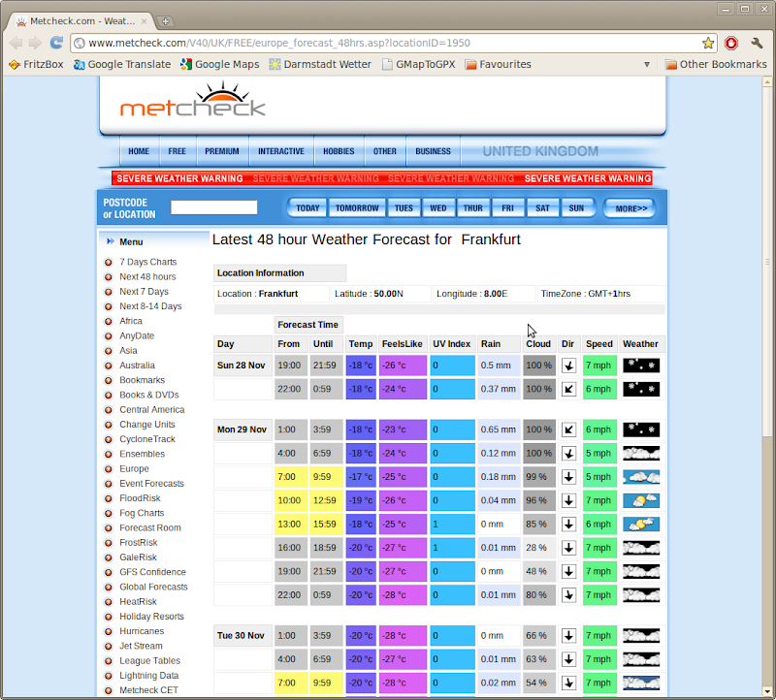Click the snow weather icon for Sun 19:00

coord(640,366)
